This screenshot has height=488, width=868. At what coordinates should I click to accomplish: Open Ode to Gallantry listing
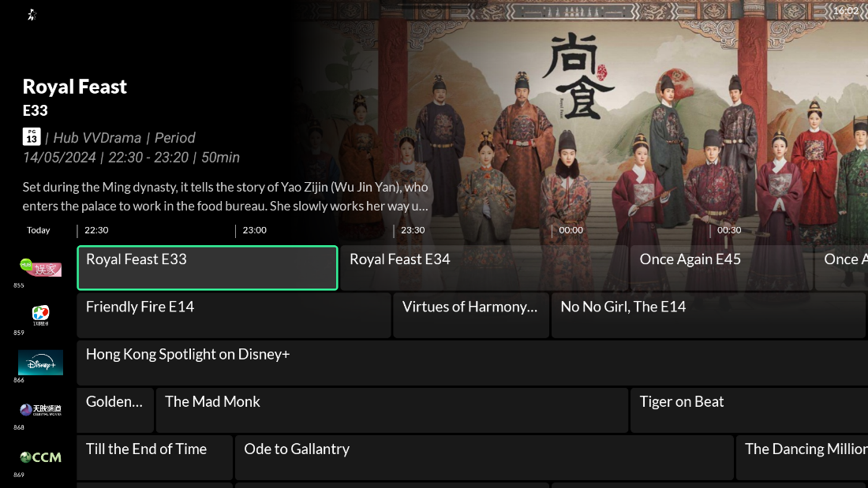pos(485,457)
